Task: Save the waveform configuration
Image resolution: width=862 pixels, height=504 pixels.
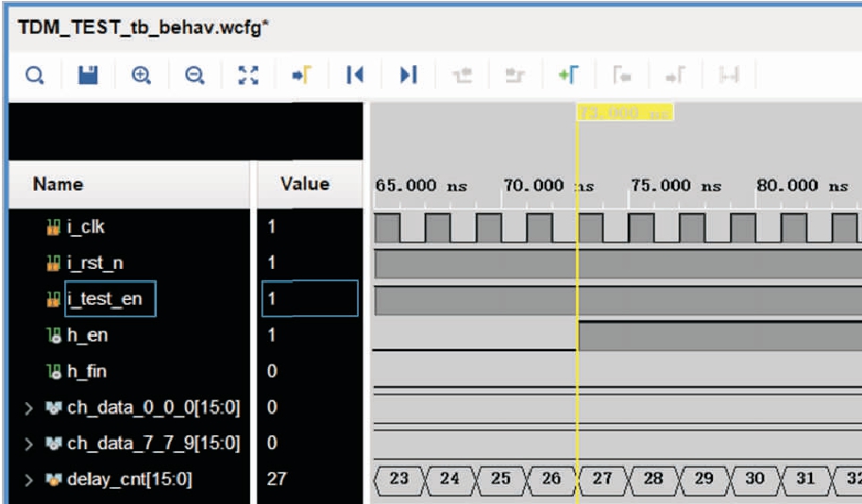Action: pyautogui.click(x=88, y=75)
